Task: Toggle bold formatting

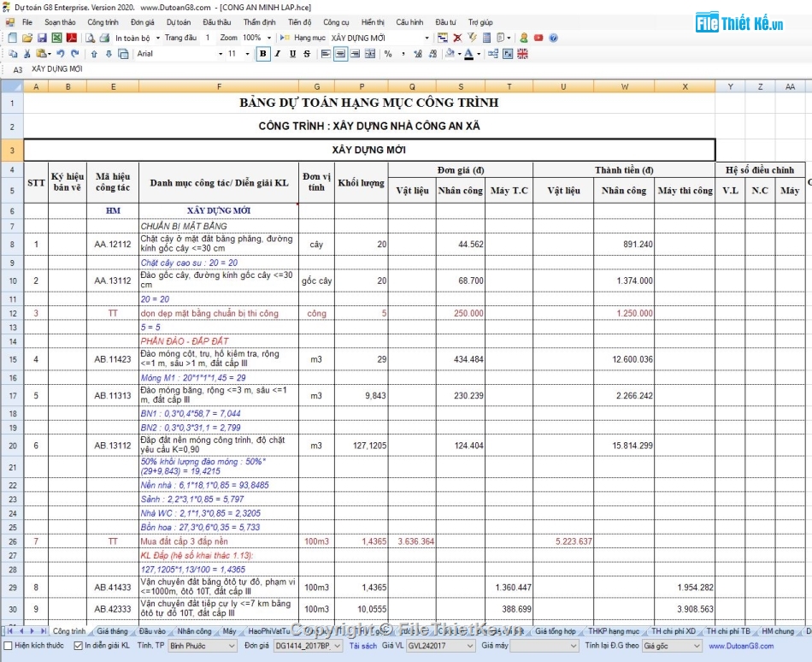Action: tap(263, 54)
